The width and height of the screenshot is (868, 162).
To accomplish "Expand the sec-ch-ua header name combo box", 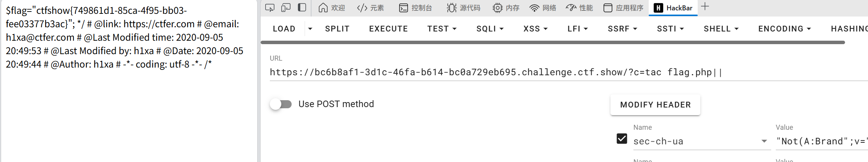I will [764, 141].
